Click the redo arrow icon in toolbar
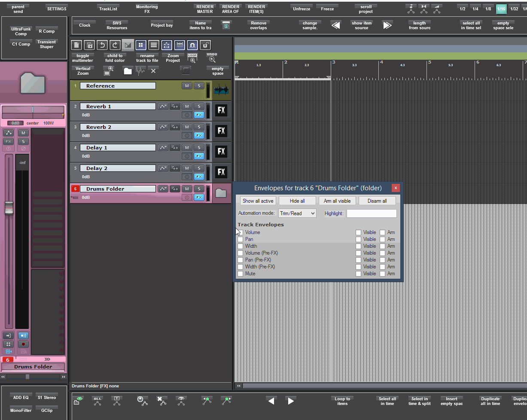This screenshot has height=420, width=527. tap(115, 45)
